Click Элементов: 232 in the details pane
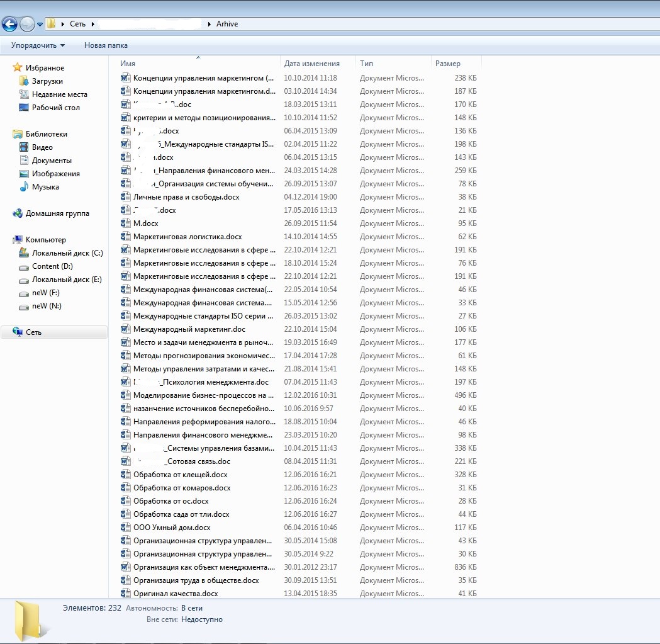This screenshot has height=644, width=660. 92,607
